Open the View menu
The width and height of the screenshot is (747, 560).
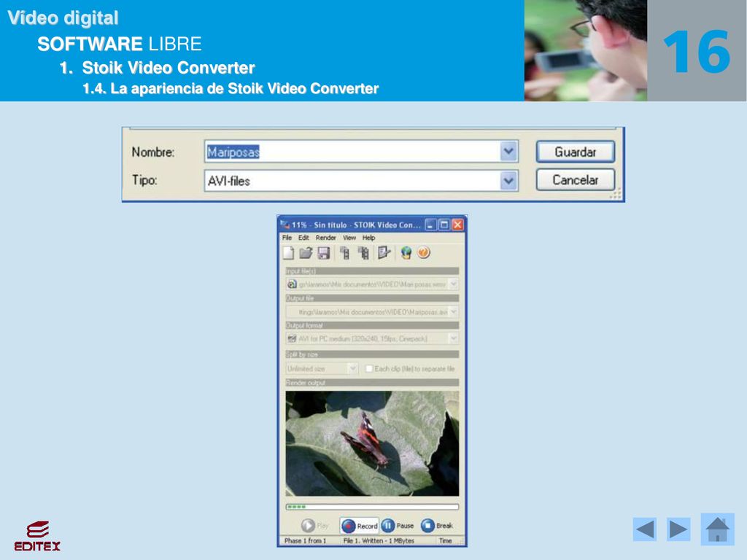pyautogui.click(x=349, y=238)
